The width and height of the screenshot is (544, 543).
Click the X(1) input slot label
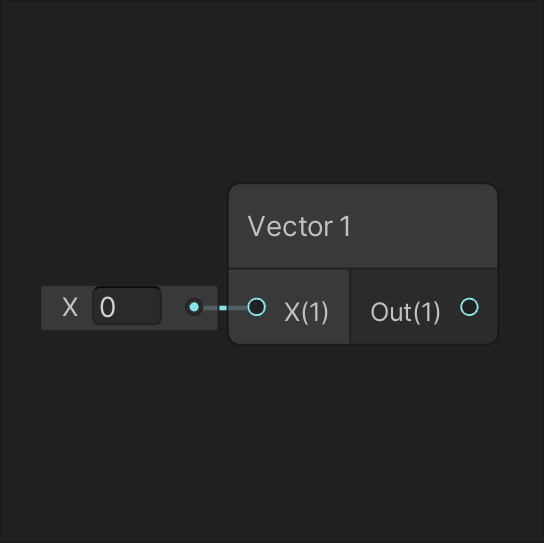coord(306,312)
